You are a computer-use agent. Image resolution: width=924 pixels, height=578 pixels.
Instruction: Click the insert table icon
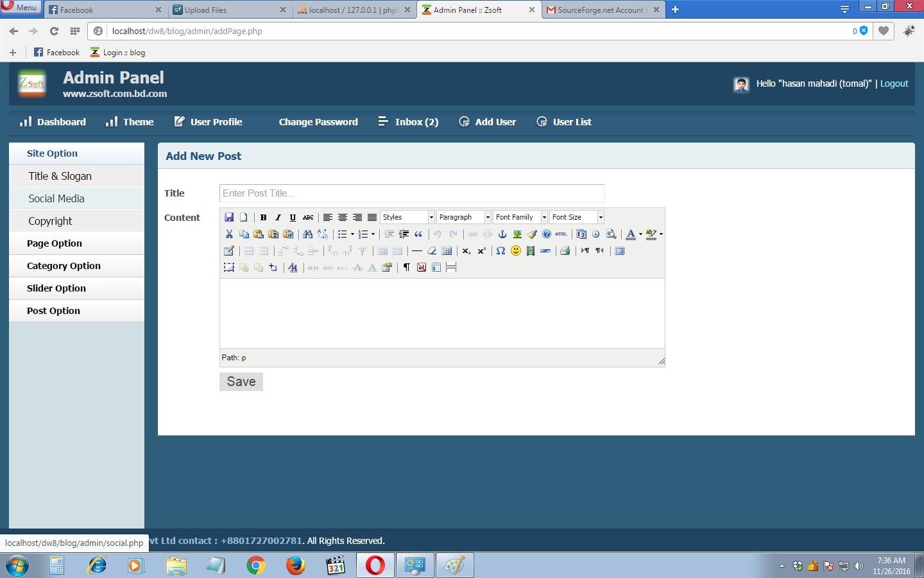pos(448,250)
